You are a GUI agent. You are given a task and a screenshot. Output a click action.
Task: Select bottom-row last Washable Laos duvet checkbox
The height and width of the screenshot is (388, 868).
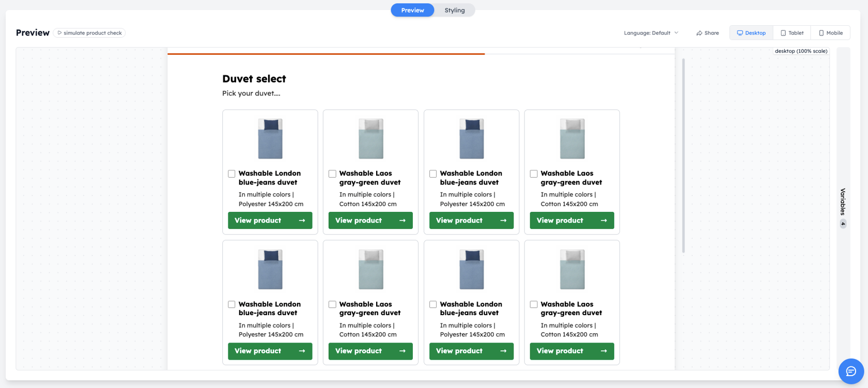pos(534,305)
